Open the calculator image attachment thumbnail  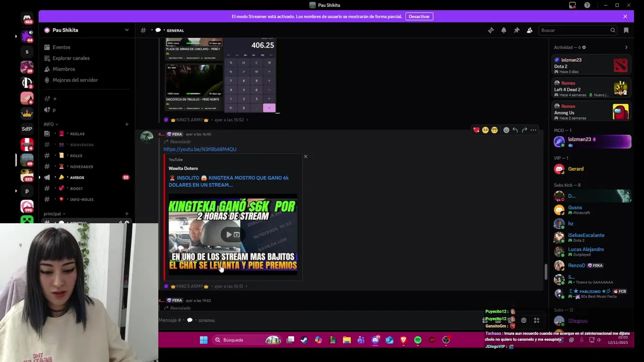tap(250, 75)
